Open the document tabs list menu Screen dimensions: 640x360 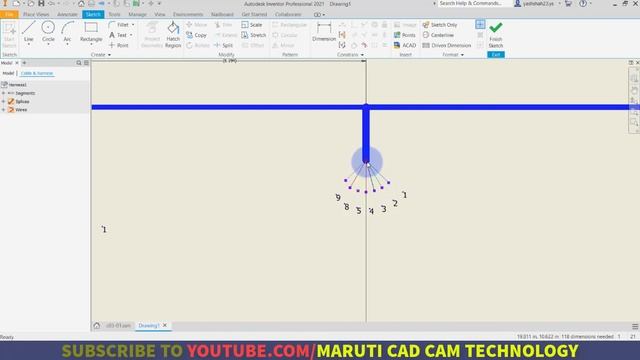coord(635,326)
